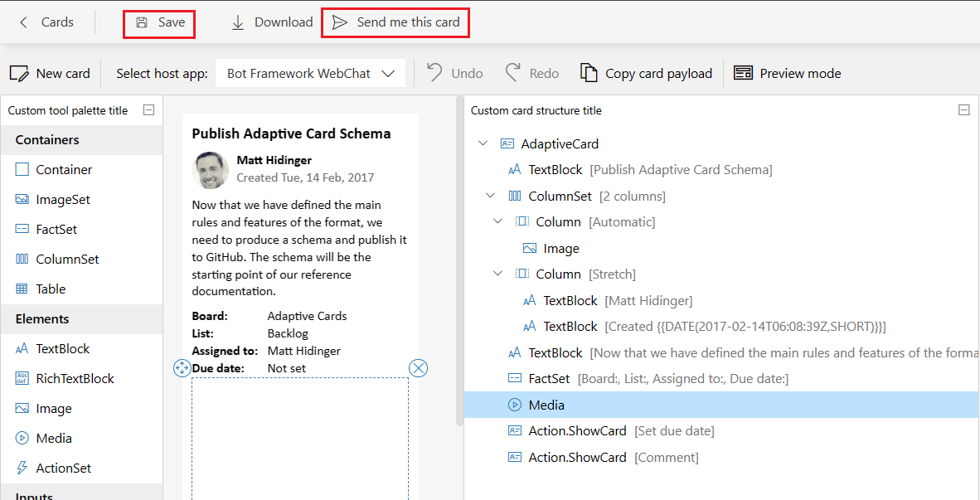Click the Board fact value Adaptive Cards
The image size is (980, 500).
tap(307, 316)
